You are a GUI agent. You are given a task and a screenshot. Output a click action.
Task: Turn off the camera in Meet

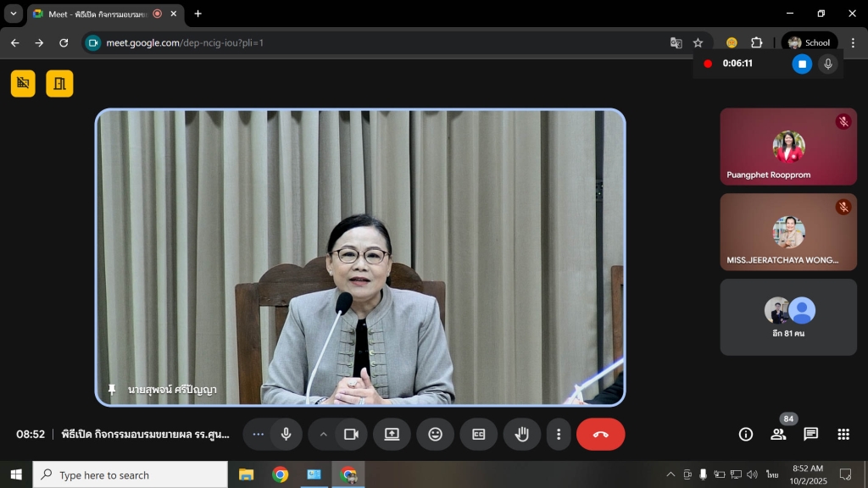coord(350,434)
